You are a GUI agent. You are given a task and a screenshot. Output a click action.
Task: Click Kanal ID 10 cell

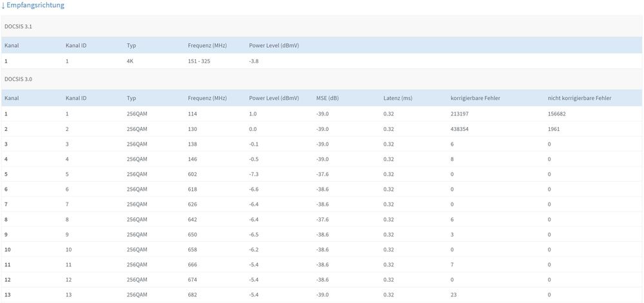tap(68, 249)
